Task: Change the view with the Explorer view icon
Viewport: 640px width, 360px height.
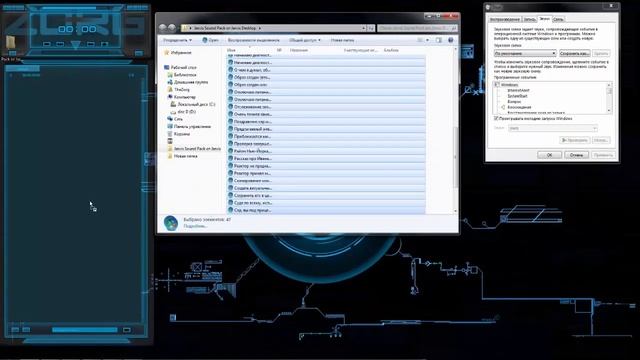Action: (x=420, y=40)
